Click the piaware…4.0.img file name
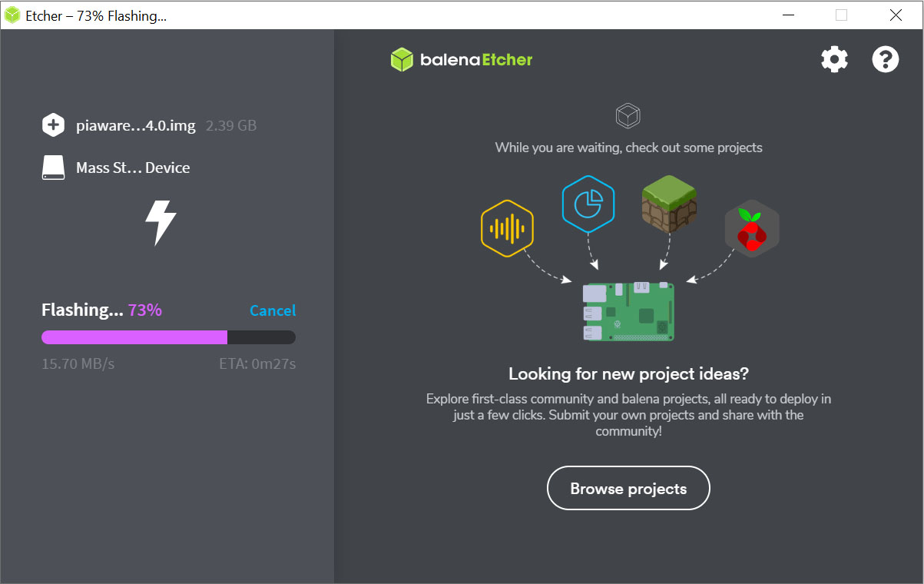Viewport: 924px width, 584px height. point(136,125)
